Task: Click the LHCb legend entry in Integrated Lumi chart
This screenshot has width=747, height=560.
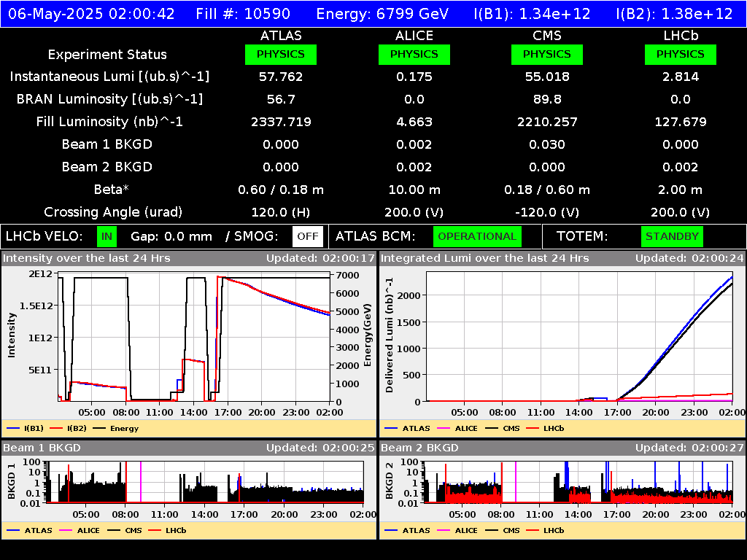Action: 545,428
